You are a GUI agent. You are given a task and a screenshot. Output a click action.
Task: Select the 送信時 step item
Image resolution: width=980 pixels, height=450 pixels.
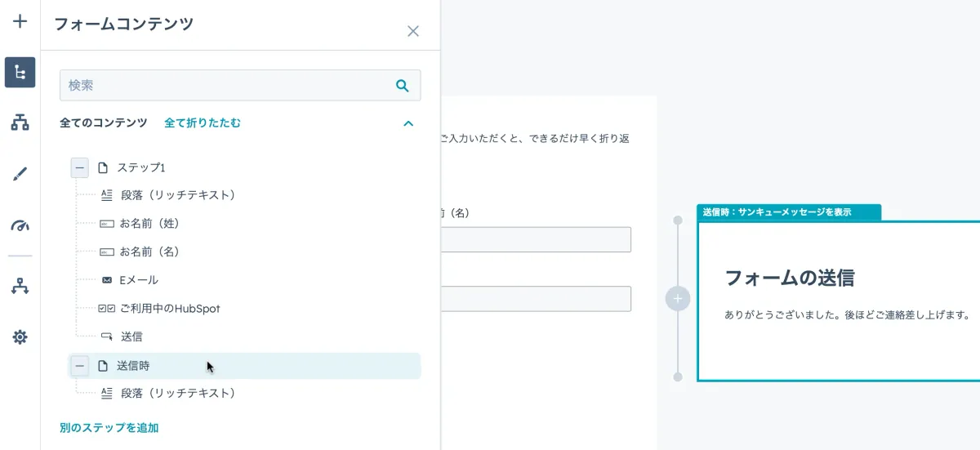click(x=244, y=366)
